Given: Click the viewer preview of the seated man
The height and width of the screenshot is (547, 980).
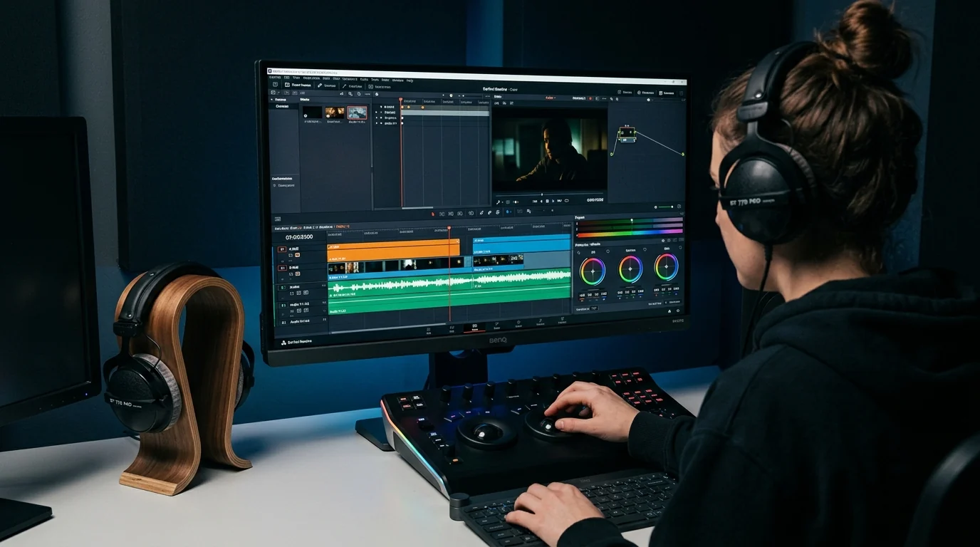Looking at the screenshot, I should pos(550,149).
